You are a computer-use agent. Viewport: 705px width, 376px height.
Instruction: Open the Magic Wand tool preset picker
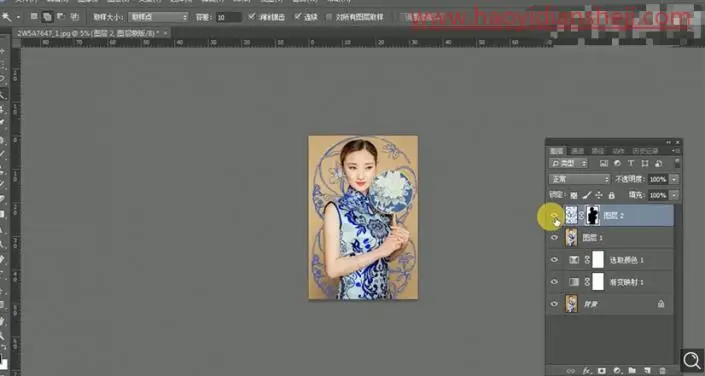[x=7, y=17]
